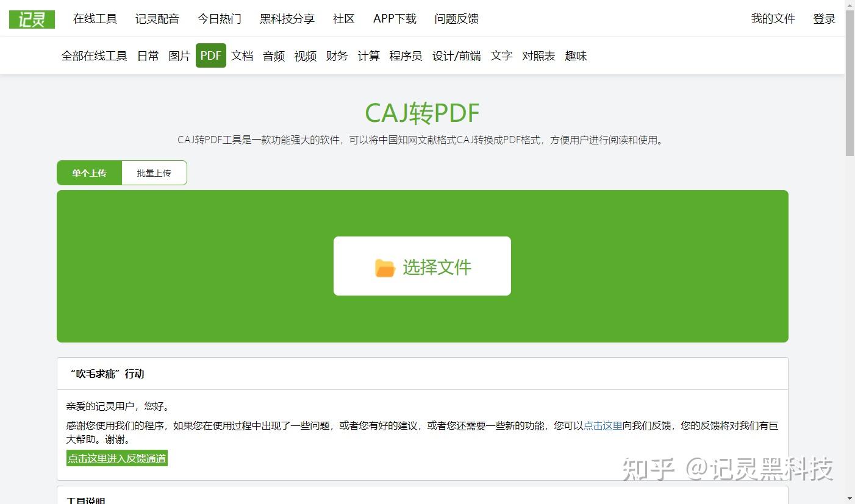Open 记灵配音 from the top navigation

pyautogui.click(x=157, y=18)
